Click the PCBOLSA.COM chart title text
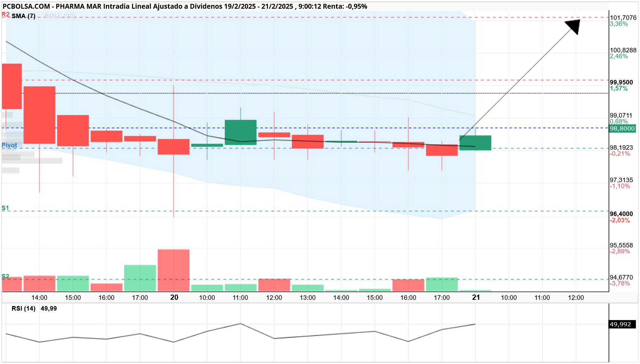 (x=27, y=6)
